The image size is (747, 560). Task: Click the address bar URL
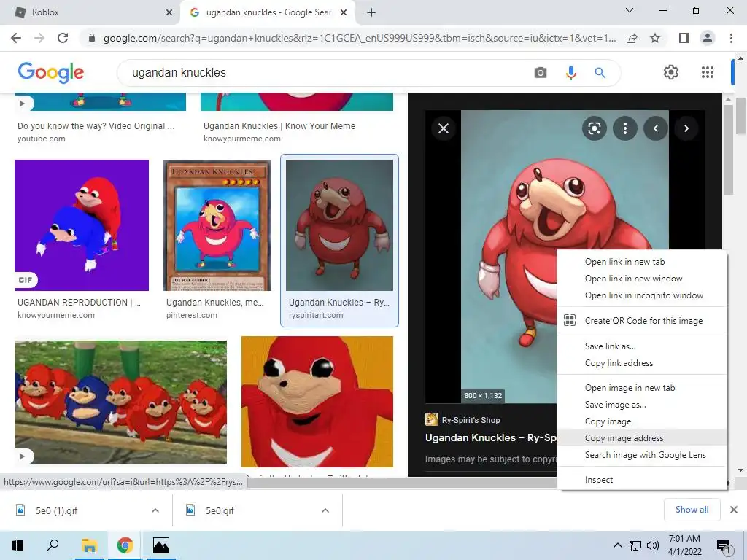click(x=360, y=38)
